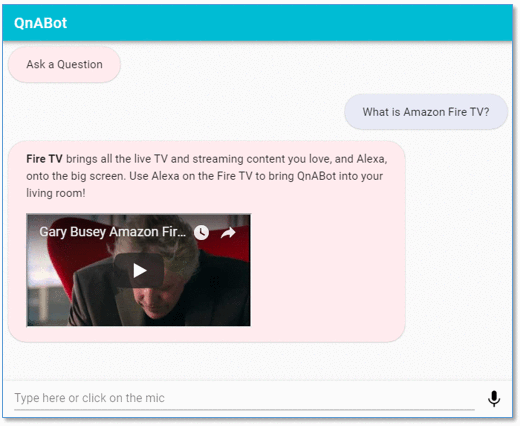
Task: Select the 'What is Amazon Fire TV?' message
Action: pos(426,112)
